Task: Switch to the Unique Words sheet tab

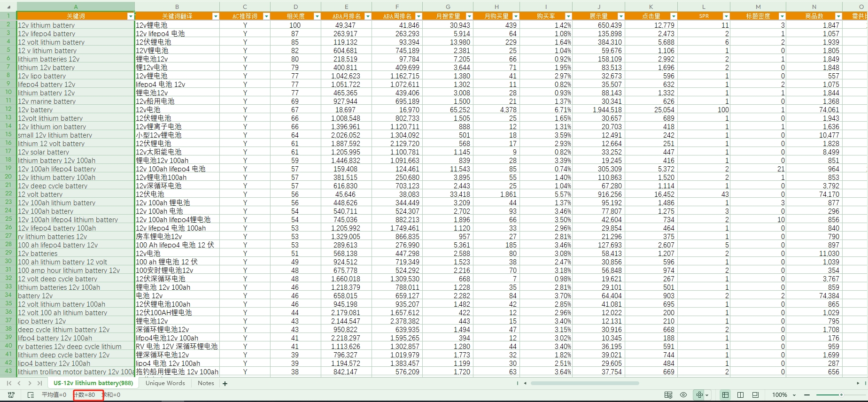Action: pos(165,383)
